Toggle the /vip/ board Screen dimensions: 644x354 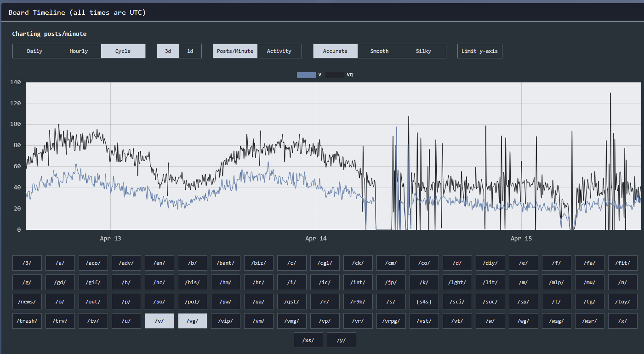tap(226, 321)
